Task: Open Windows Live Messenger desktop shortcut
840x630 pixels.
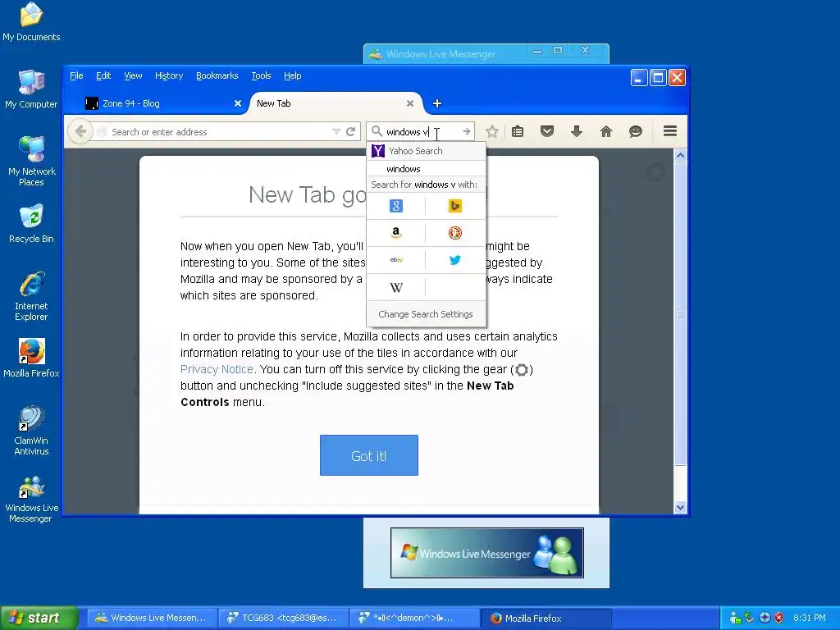Action: (x=31, y=500)
